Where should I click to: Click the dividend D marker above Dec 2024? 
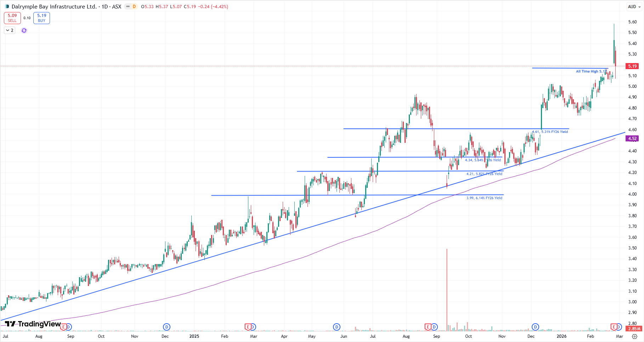point(166,327)
